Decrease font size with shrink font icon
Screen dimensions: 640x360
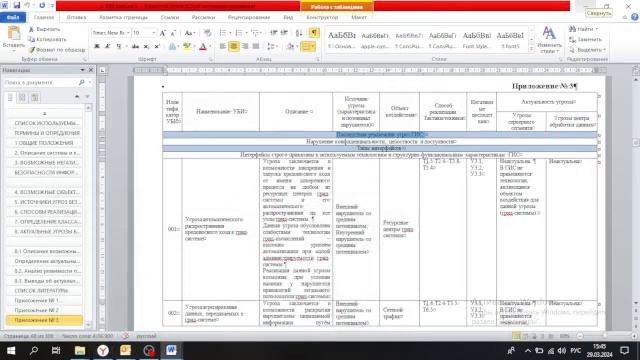173,33
